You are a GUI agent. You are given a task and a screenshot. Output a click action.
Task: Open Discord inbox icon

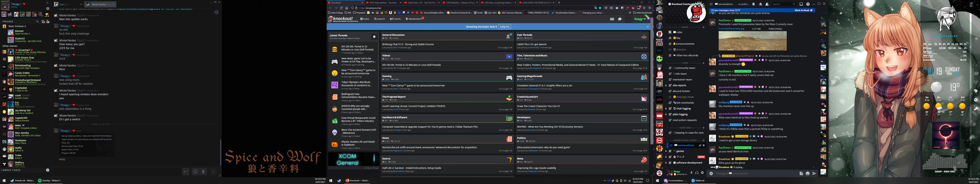(x=801, y=4)
